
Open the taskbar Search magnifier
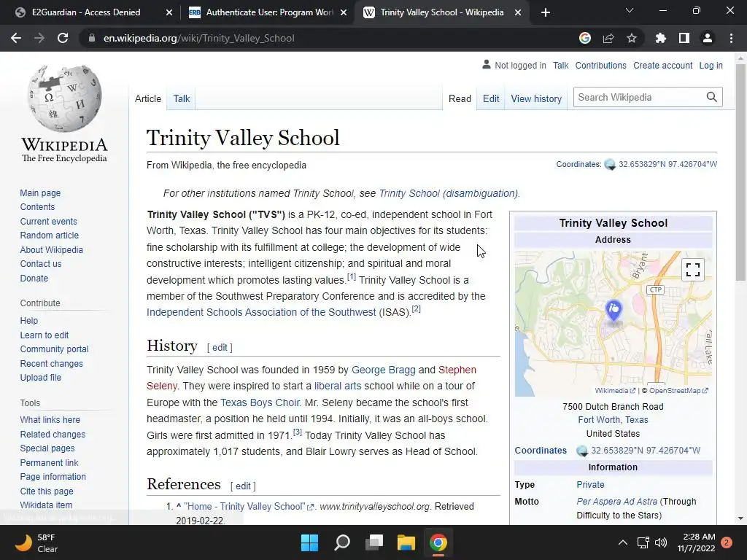coord(342,542)
